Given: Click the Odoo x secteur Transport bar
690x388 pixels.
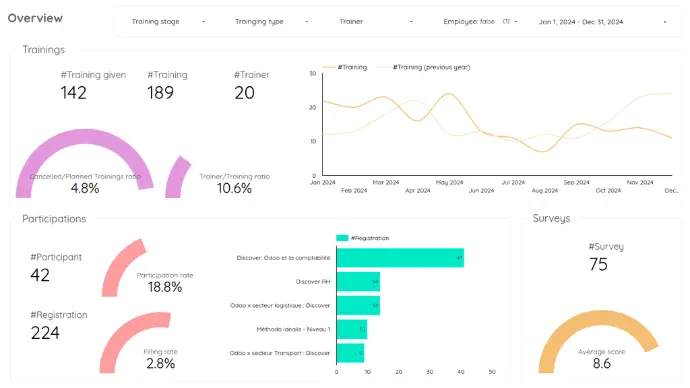Looking at the screenshot, I should pos(350,353).
